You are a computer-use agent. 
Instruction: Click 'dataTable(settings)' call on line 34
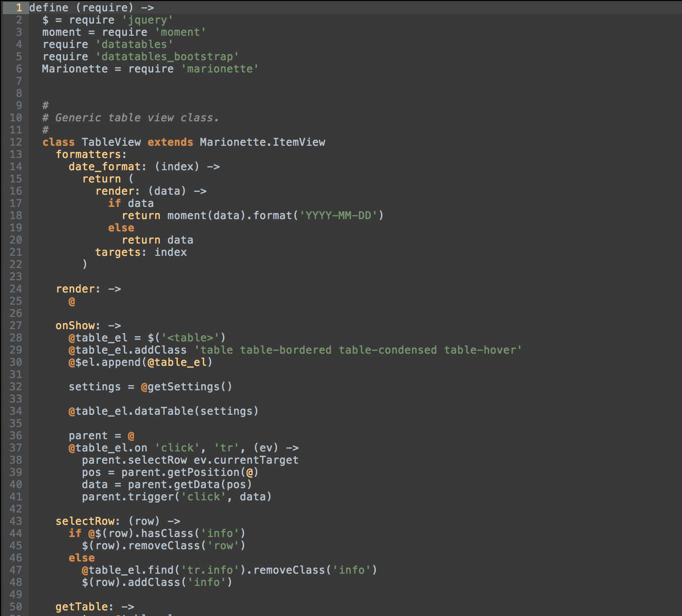tap(197, 411)
